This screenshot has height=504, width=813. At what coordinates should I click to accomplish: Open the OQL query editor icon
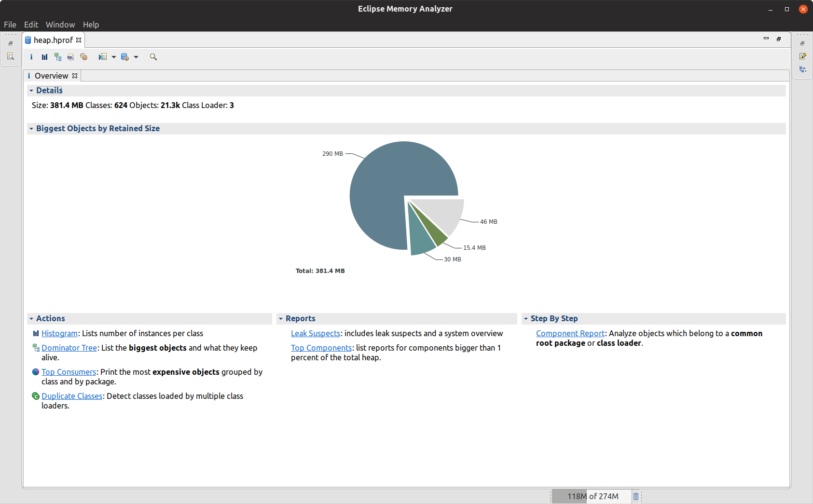point(70,57)
